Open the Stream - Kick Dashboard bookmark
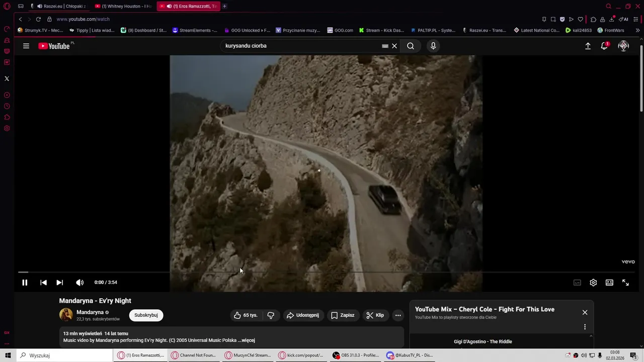Viewport: 644px width, 362px height. point(381,30)
